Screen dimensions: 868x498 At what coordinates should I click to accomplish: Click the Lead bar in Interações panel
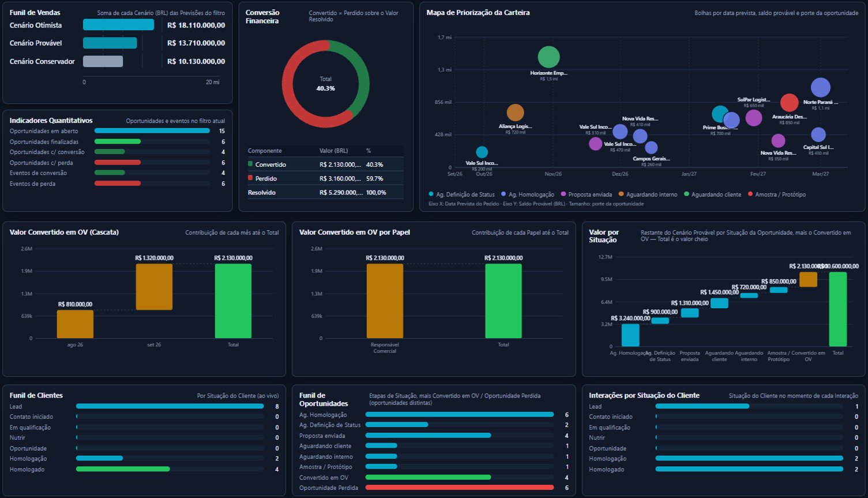pos(702,406)
